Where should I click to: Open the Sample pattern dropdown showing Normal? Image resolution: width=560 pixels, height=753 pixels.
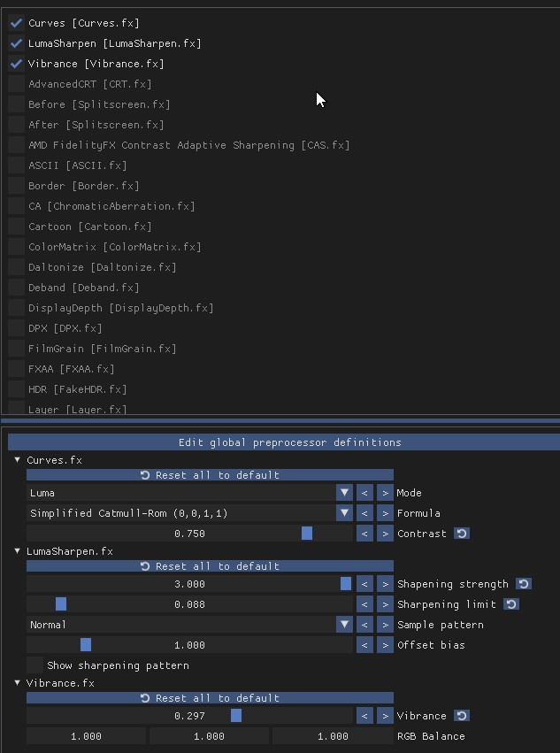189,625
